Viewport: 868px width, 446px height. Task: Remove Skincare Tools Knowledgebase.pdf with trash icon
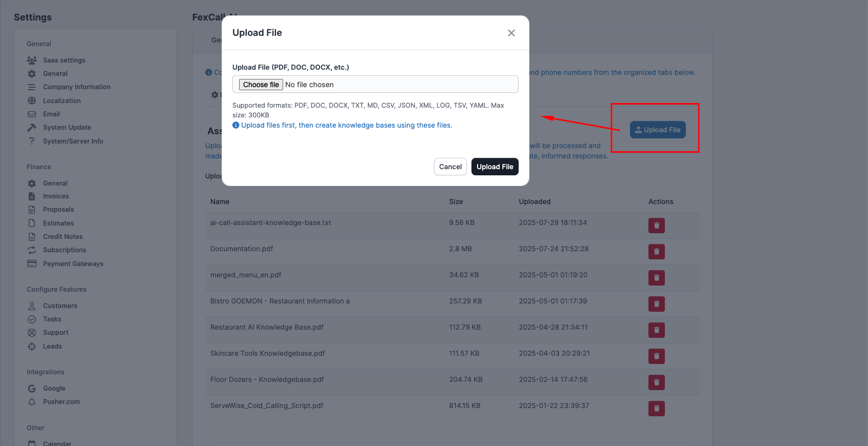pyautogui.click(x=656, y=356)
